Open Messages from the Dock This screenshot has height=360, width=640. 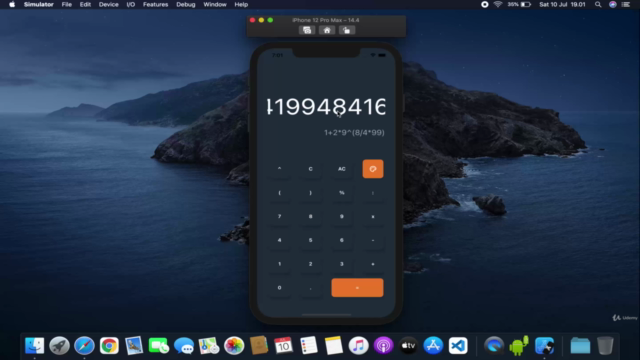click(x=184, y=346)
